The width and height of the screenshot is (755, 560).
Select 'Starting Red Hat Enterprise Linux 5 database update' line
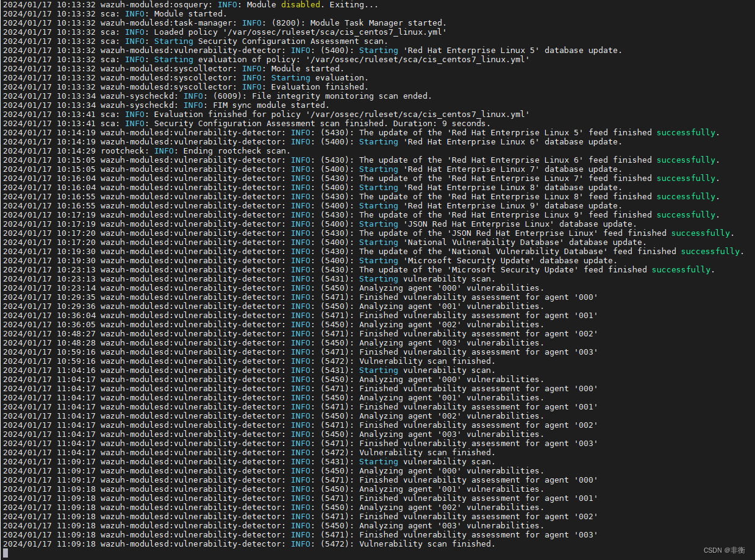(x=312, y=51)
